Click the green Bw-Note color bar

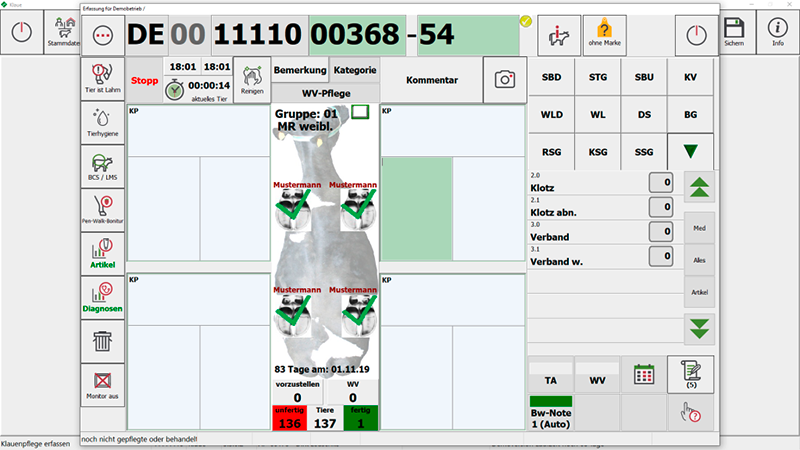551,401
